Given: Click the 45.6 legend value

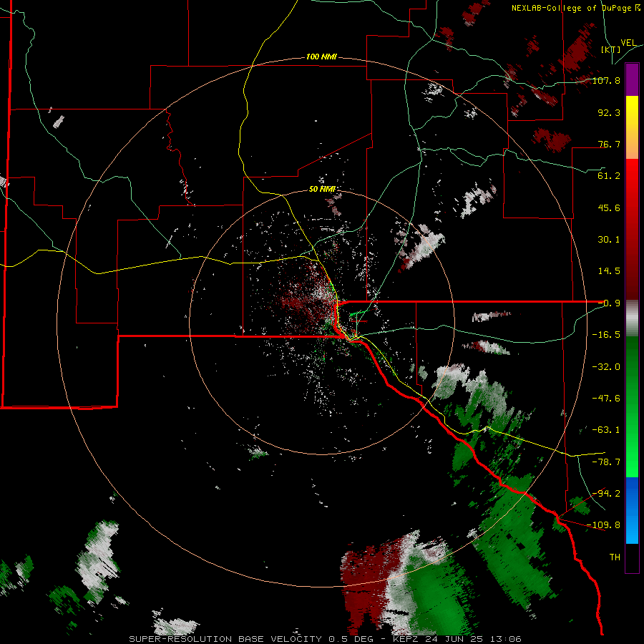Looking at the screenshot, I should (x=609, y=208).
